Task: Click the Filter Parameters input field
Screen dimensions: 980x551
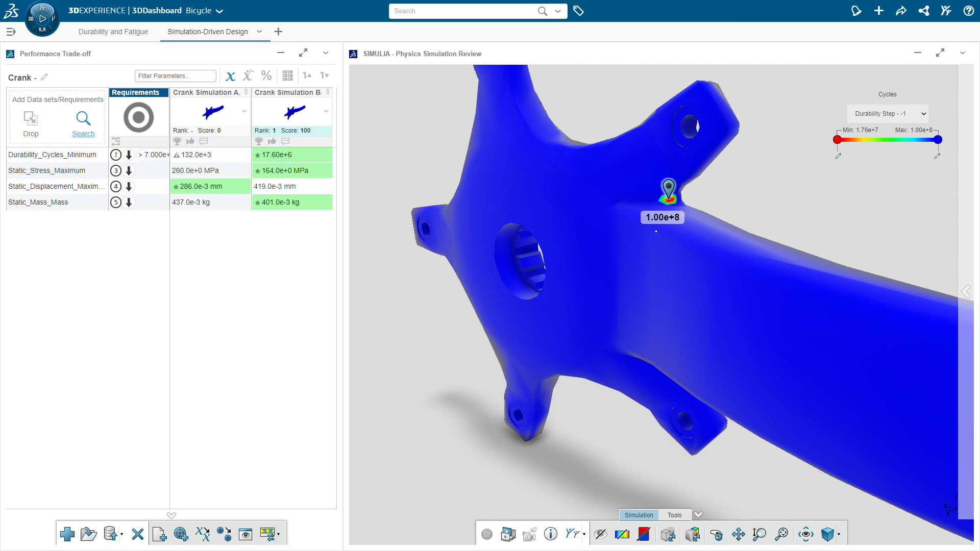Action: 176,76
